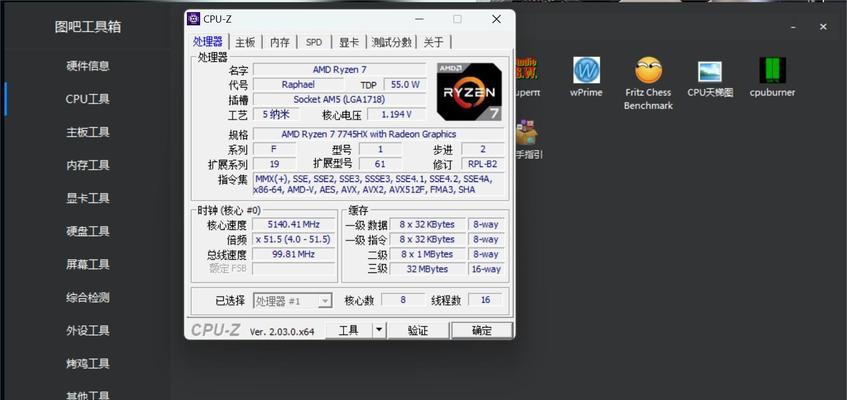Switch to the 测試分数 tab
Image resolution: width=847 pixels, height=400 pixels.
[392, 42]
